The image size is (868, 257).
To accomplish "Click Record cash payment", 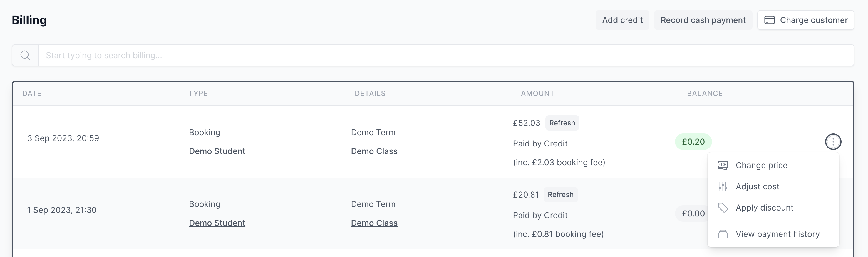I will click(703, 20).
